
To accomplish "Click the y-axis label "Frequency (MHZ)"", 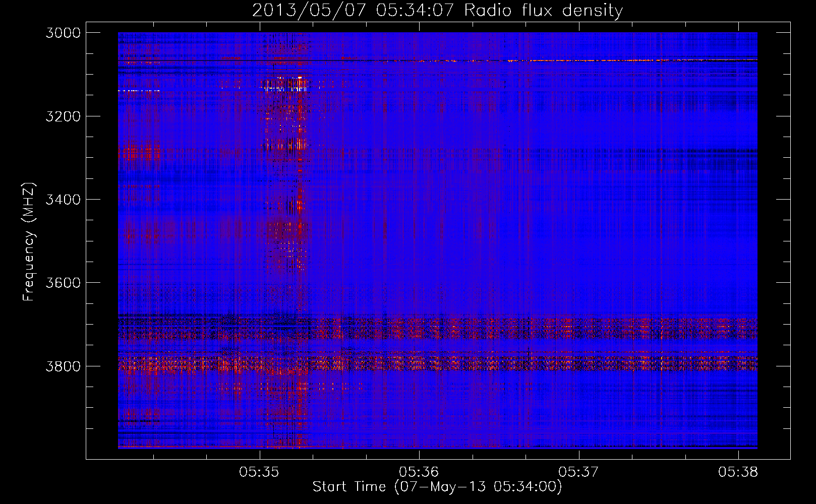I will pyautogui.click(x=29, y=242).
